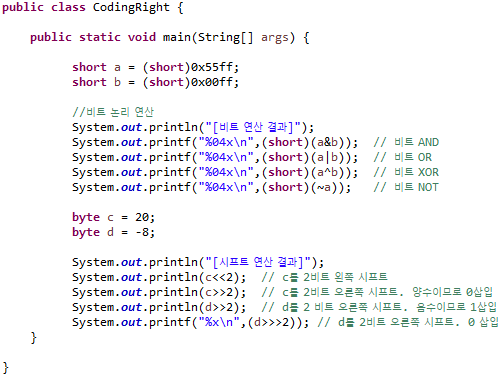Click the class name CodingRight
Viewport: 504px width, 378px height.
coord(131,7)
